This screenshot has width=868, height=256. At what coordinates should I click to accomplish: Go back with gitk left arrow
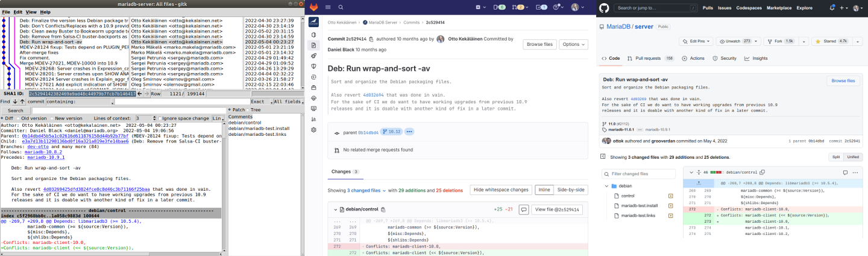(x=139, y=94)
